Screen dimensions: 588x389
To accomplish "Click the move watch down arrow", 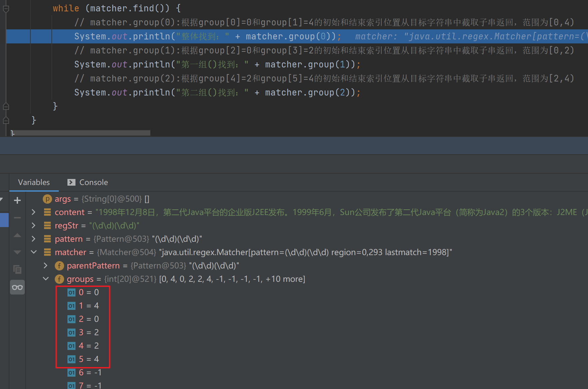I will coord(17,252).
